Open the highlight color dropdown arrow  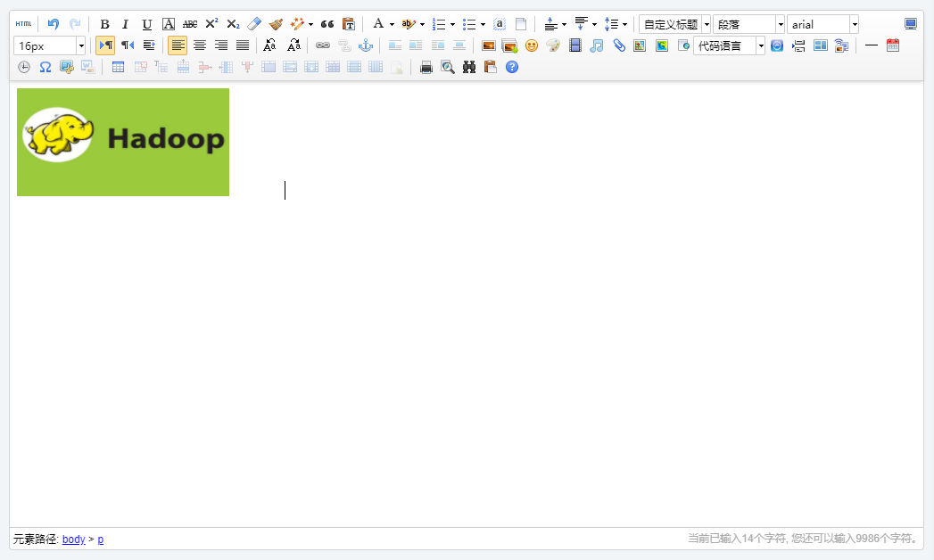coord(422,24)
